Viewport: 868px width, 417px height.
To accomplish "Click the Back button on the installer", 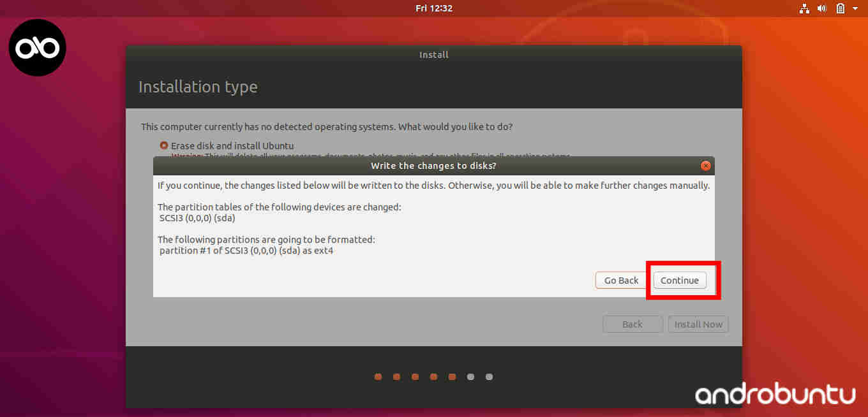I will point(632,324).
